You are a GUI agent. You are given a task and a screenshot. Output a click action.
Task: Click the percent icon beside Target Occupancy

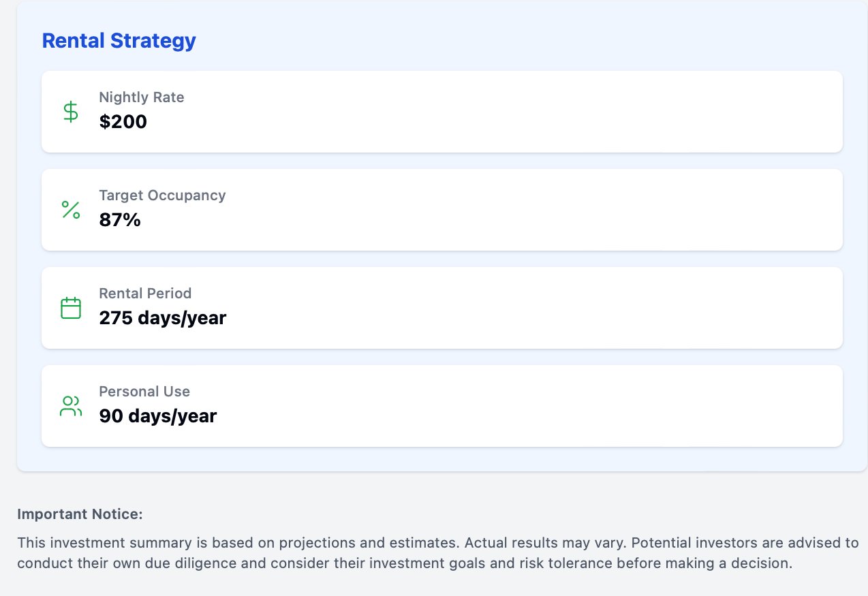(x=71, y=210)
